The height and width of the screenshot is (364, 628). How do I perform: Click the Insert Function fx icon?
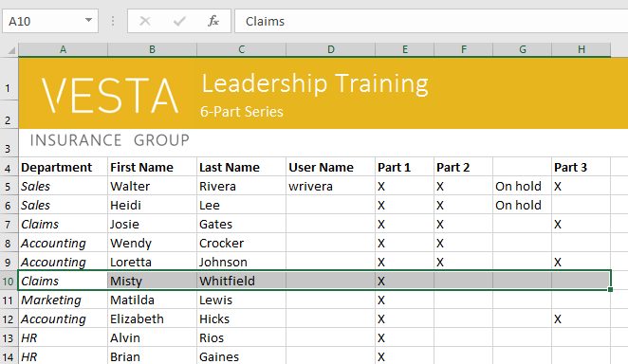213,21
